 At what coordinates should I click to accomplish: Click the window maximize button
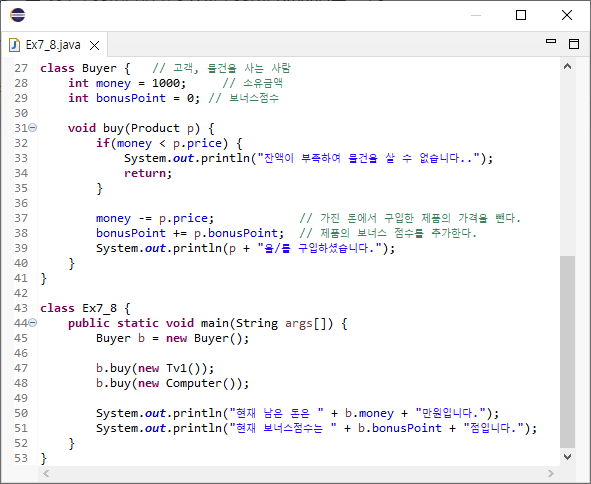coord(521,15)
